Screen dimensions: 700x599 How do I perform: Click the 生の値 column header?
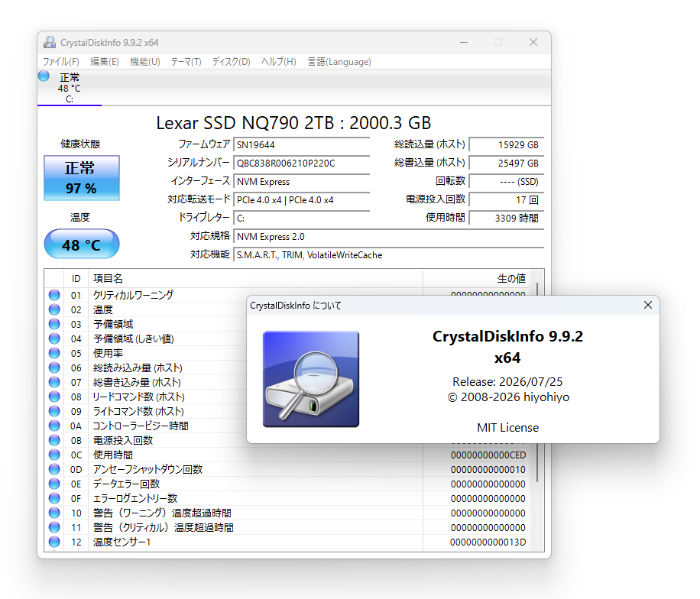(476, 279)
